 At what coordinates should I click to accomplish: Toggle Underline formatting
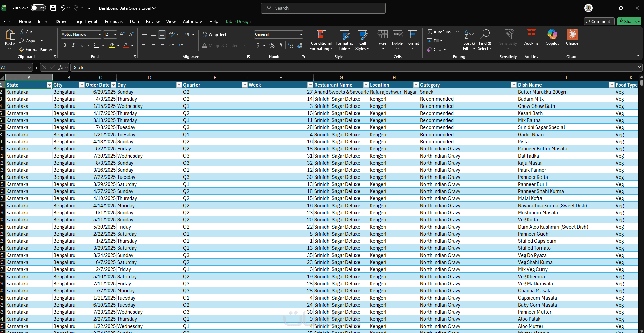(x=82, y=45)
